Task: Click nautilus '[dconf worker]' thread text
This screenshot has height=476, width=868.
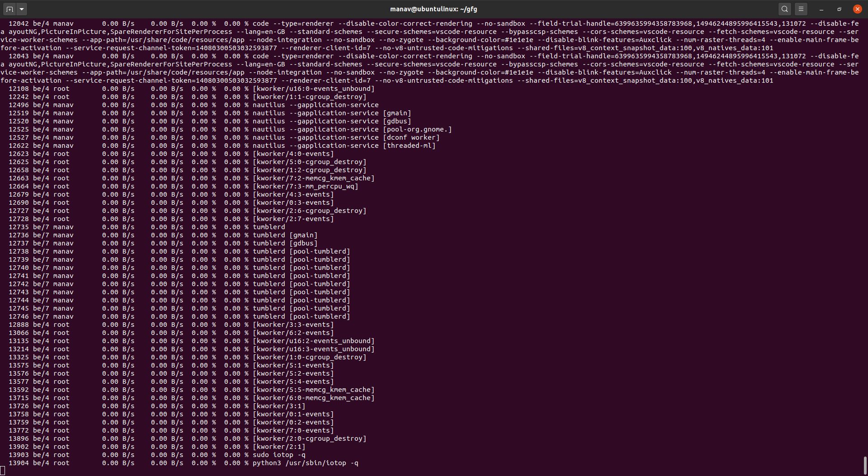Action: [x=411, y=137]
